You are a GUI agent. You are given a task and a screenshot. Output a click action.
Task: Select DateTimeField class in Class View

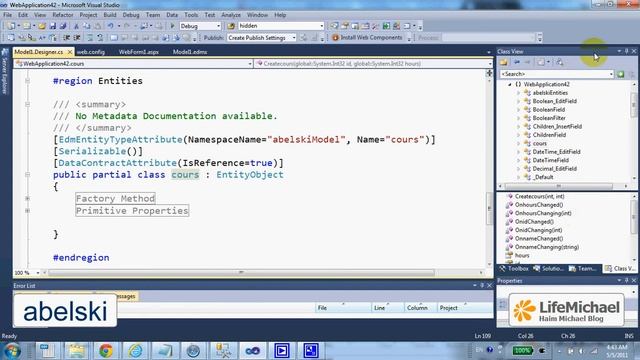click(550, 160)
